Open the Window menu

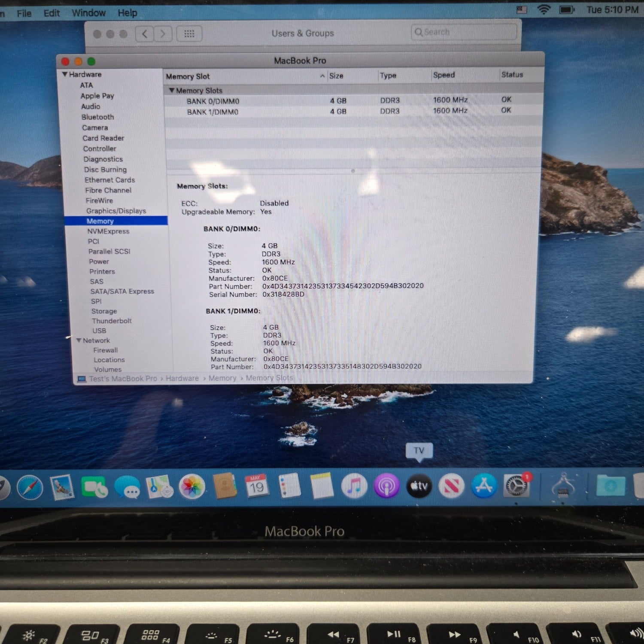point(88,13)
